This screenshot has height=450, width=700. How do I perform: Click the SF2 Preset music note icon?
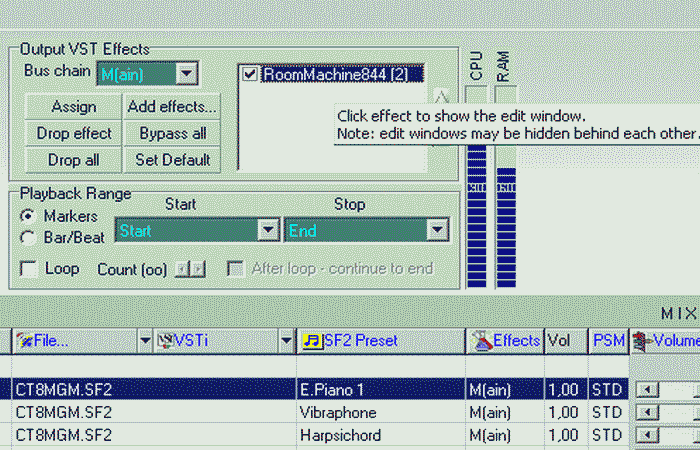tap(311, 341)
